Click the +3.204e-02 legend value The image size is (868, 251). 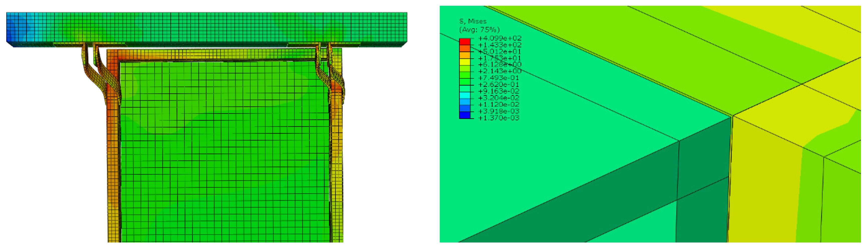(499, 98)
